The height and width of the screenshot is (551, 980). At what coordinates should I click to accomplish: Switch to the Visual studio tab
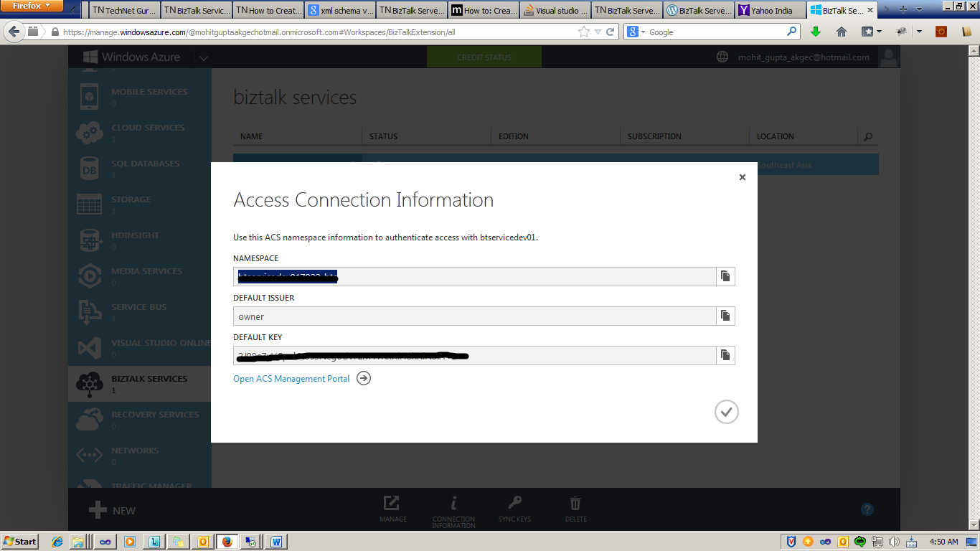point(555,11)
